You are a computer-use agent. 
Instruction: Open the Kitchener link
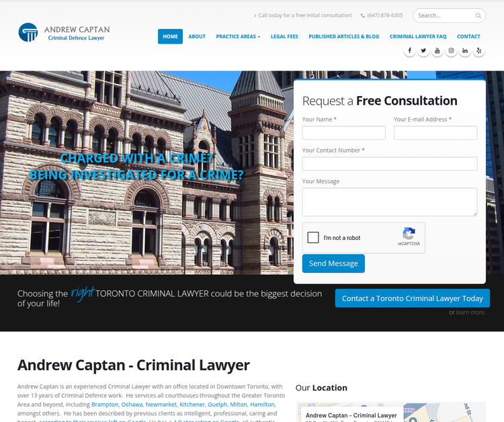(x=192, y=405)
